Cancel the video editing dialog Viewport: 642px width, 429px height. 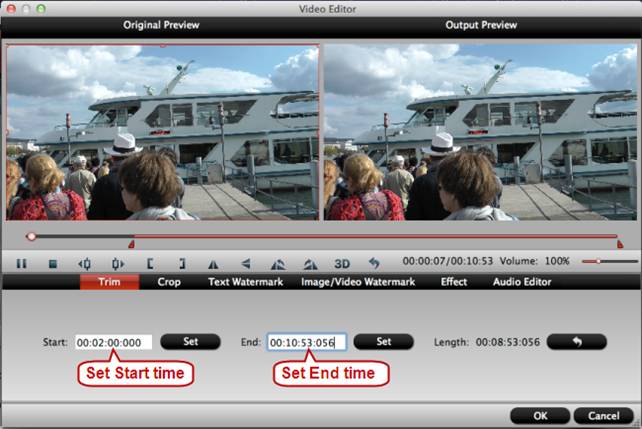click(x=604, y=416)
